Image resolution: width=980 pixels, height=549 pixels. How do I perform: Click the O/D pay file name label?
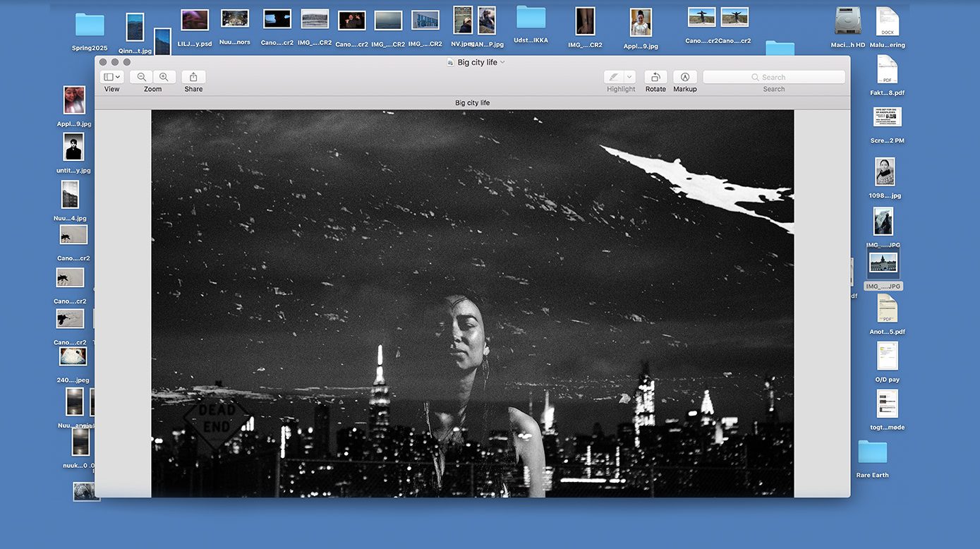pyautogui.click(x=888, y=380)
